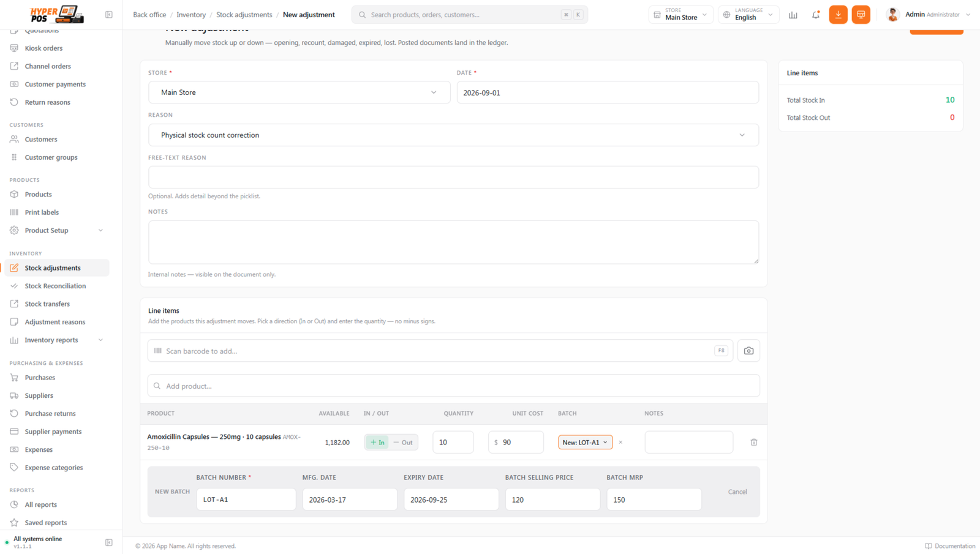The image size is (980, 554).
Task: Click the Batch MRP field
Action: (654, 500)
